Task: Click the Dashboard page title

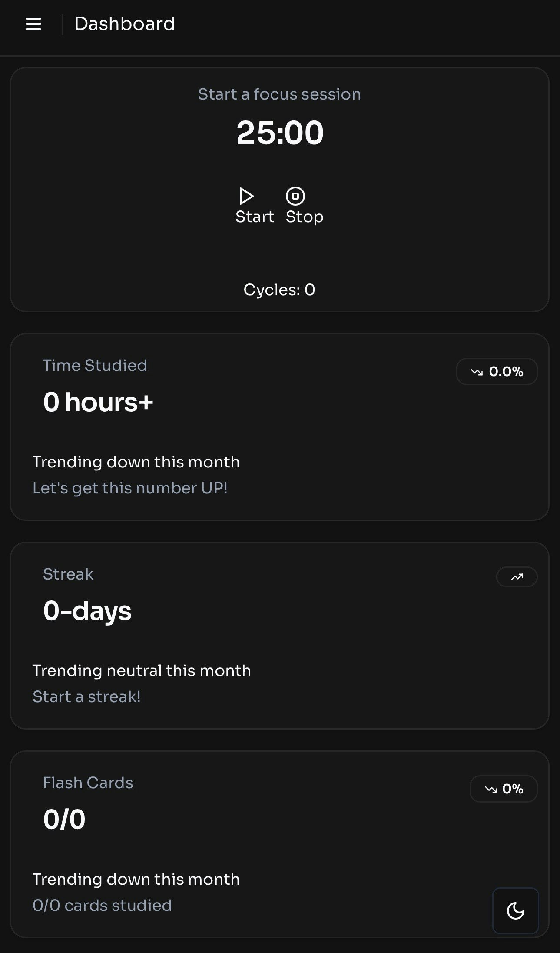Action: 125,24
